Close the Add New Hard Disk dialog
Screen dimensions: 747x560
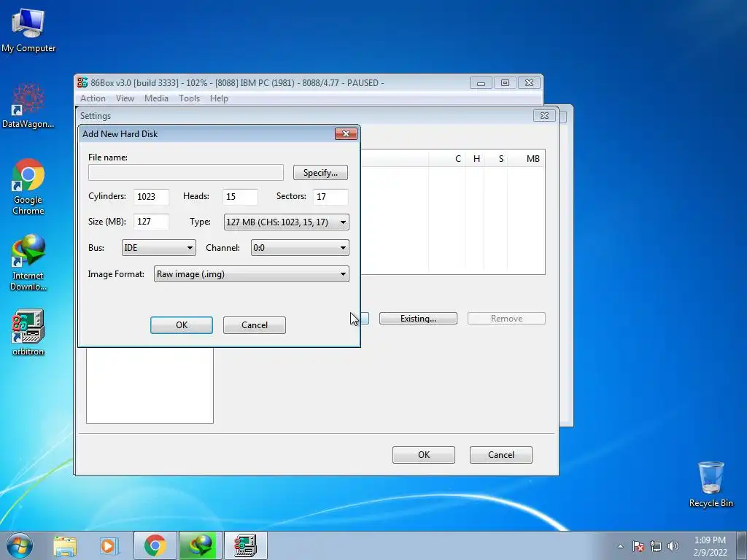[346, 134]
